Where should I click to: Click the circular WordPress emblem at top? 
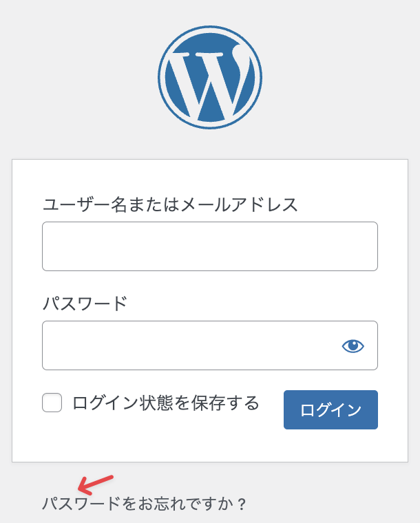210,76
